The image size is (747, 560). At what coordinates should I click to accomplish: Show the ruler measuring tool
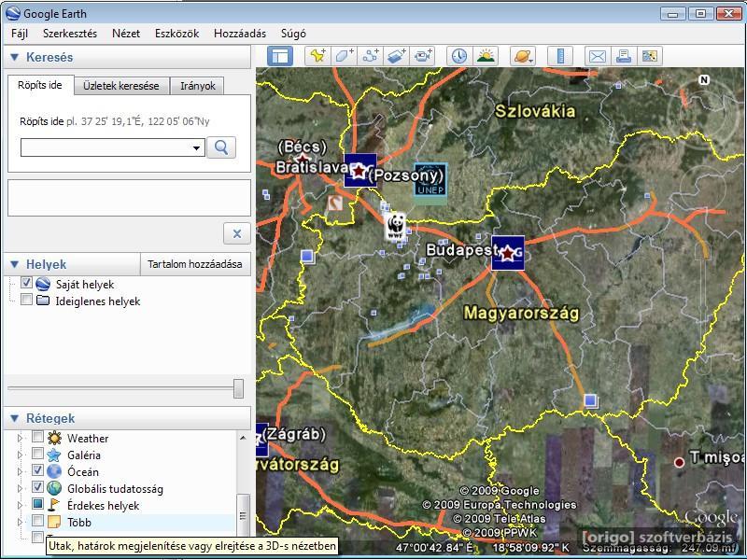560,56
